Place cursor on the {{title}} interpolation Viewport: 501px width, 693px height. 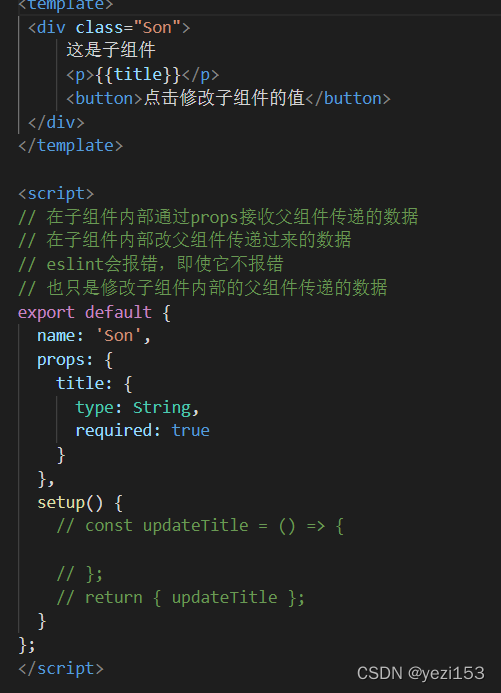point(137,74)
